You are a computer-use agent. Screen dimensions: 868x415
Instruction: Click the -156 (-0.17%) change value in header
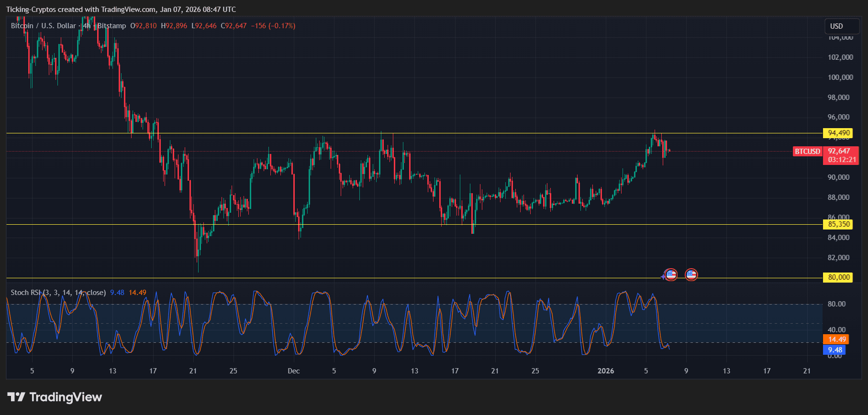273,26
